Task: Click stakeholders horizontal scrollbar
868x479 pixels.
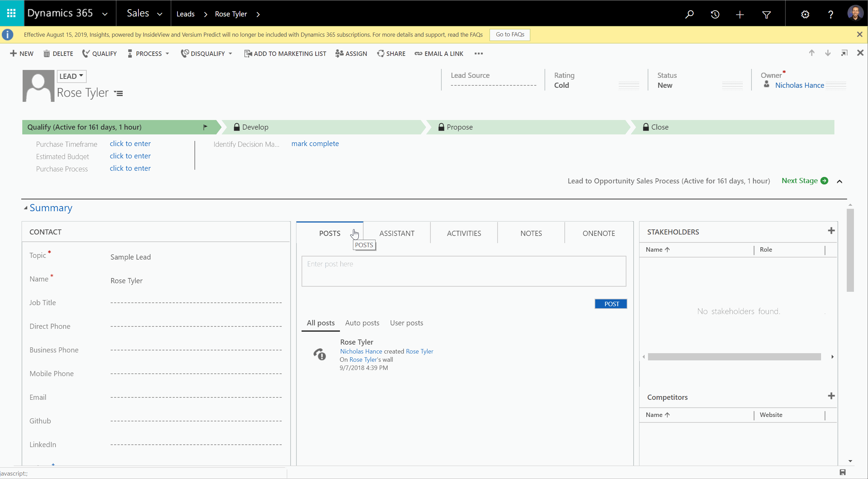Action: 734,357
